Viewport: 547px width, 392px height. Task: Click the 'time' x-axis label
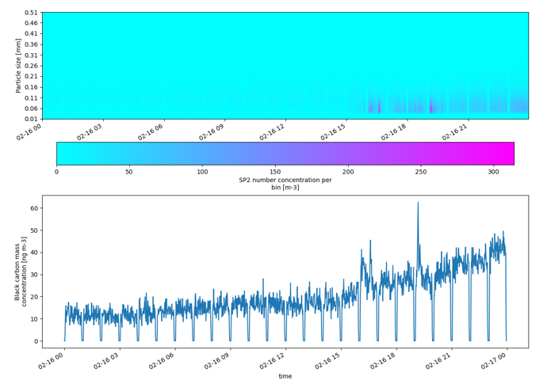(x=285, y=376)
